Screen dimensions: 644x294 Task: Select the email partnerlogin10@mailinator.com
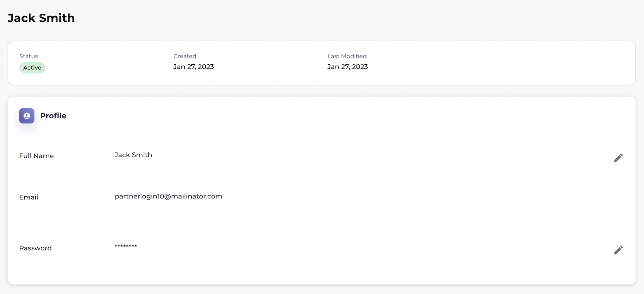pos(169,196)
